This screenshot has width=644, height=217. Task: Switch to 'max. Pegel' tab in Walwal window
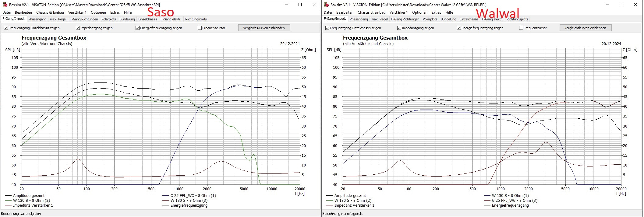pos(380,19)
